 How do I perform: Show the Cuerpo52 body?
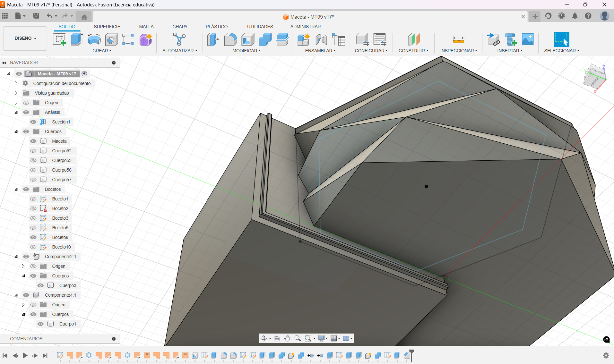click(x=33, y=151)
